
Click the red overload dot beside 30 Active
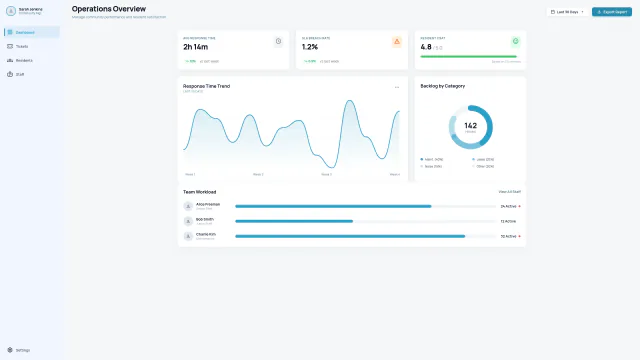[x=519, y=236]
